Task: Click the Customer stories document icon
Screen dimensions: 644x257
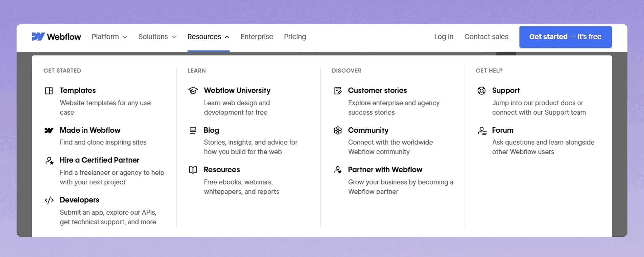Action: 338,90
